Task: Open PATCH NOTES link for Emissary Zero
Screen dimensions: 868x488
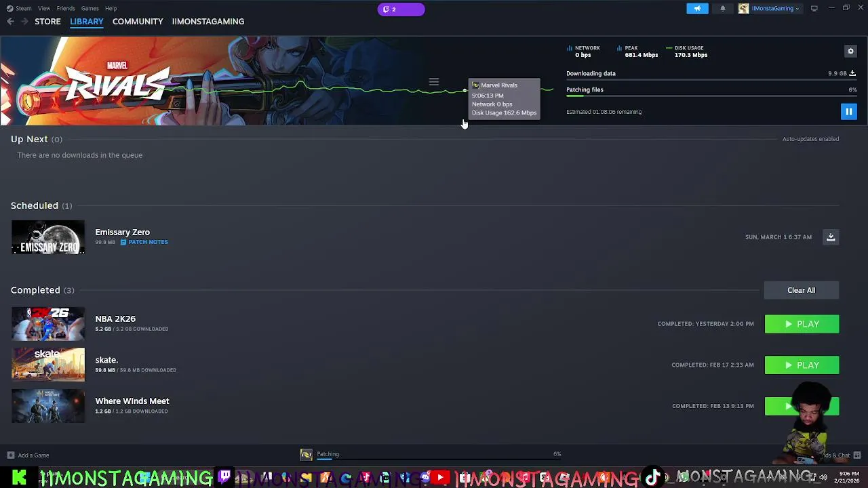Action: (x=148, y=242)
